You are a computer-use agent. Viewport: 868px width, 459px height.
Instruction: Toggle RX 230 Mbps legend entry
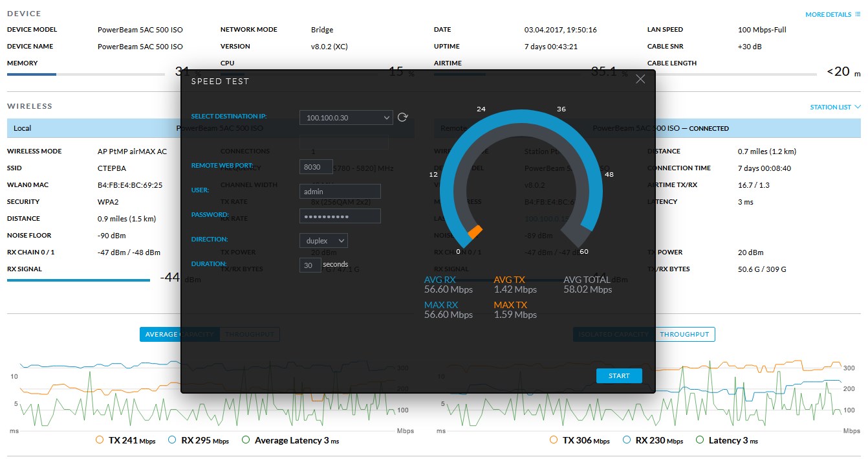tap(651, 440)
